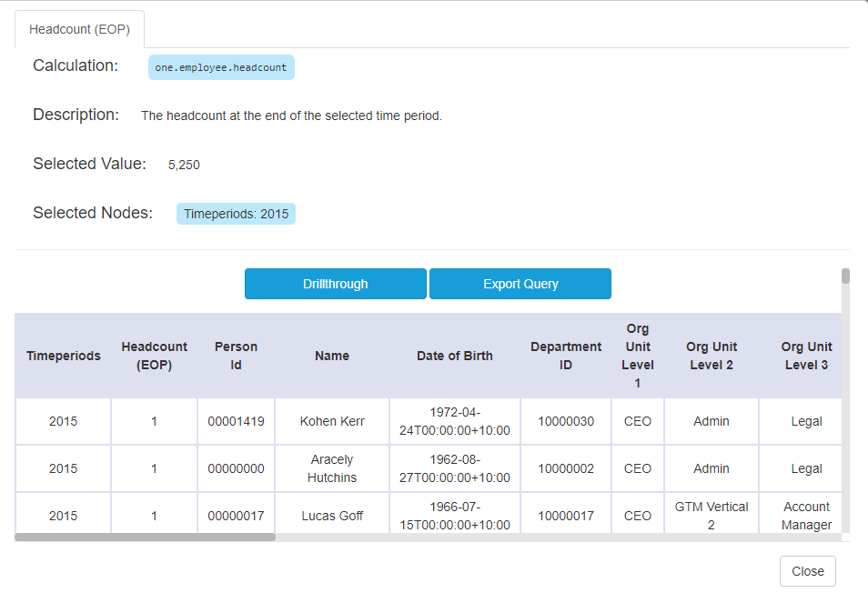Image resolution: width=868 pixels, height=593 pixels.
Task: Select the one.employee.headcount calculation tag
Action: (221, 67)
